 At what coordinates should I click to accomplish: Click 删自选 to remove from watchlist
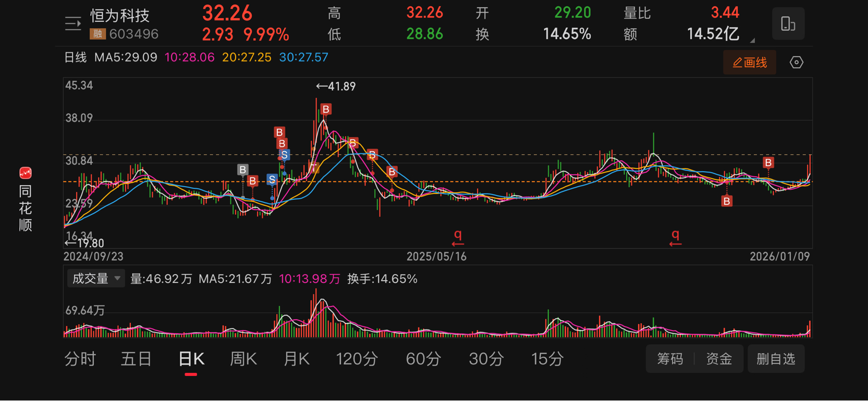click(776, 359)
